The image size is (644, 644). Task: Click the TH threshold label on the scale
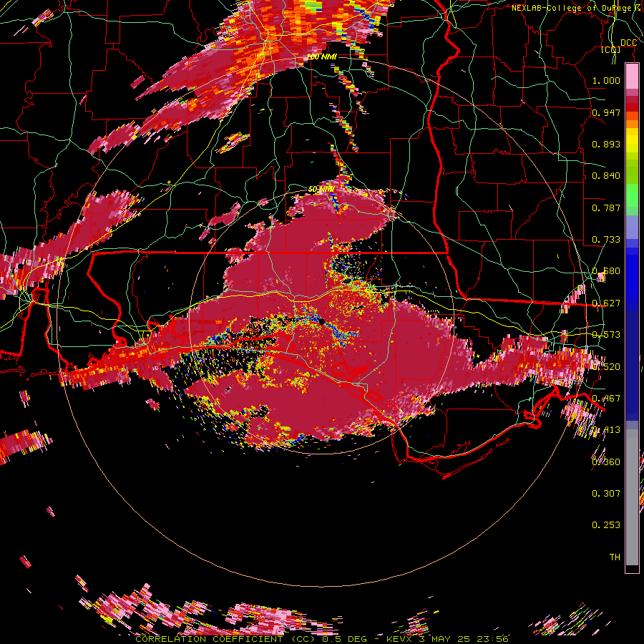615,557
